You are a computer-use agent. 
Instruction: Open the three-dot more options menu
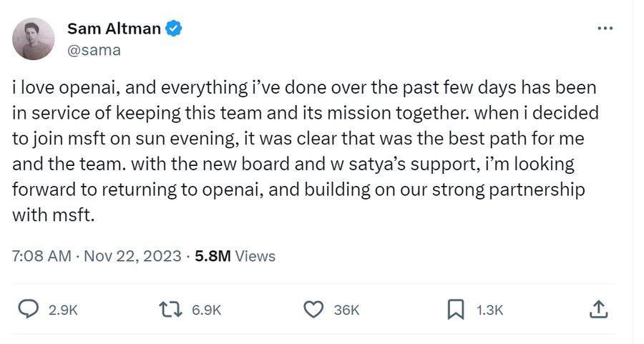click(x=605, y=29)
